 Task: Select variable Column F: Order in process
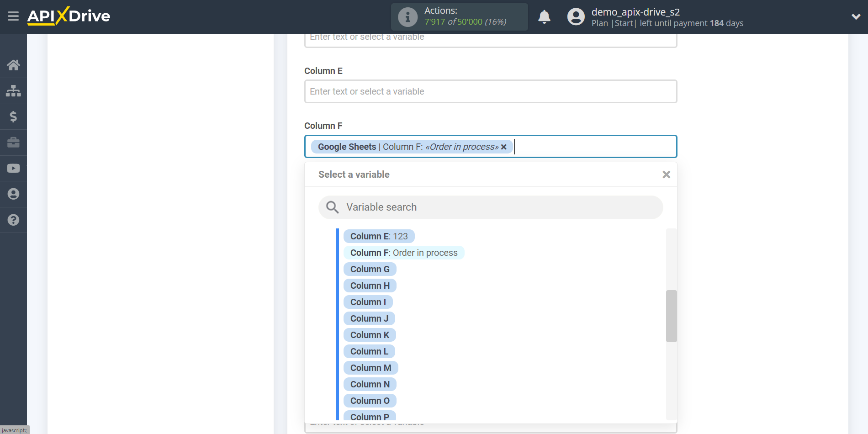pos(404,253)
